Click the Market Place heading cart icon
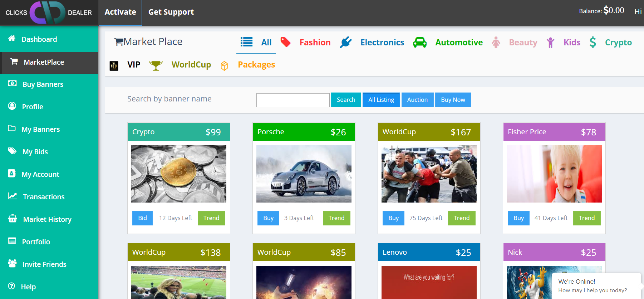This screenshot has width=644, height=299. click(x=119, y=42)
